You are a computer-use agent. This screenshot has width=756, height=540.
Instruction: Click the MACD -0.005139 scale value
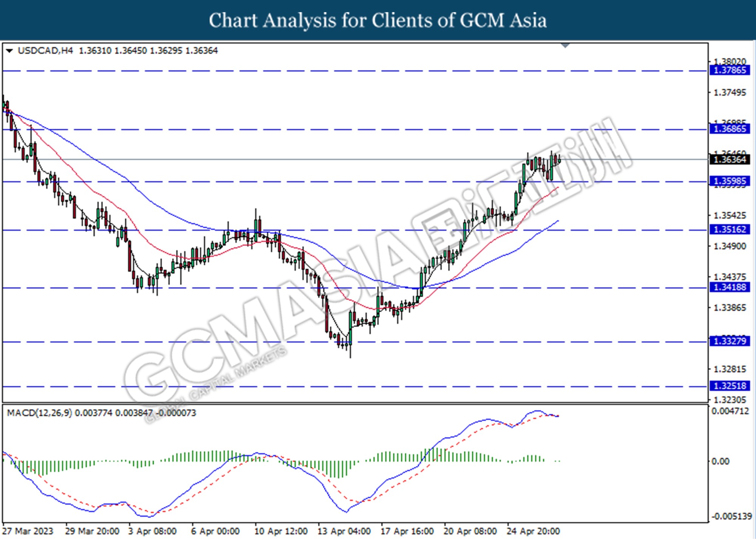tap(731, 516)
